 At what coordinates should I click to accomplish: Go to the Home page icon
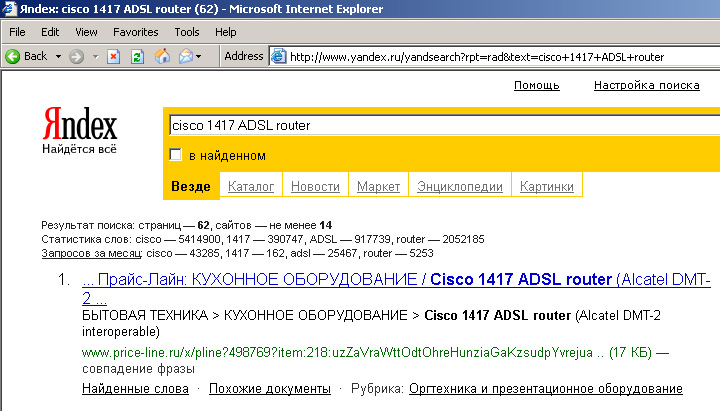[162, 56]
